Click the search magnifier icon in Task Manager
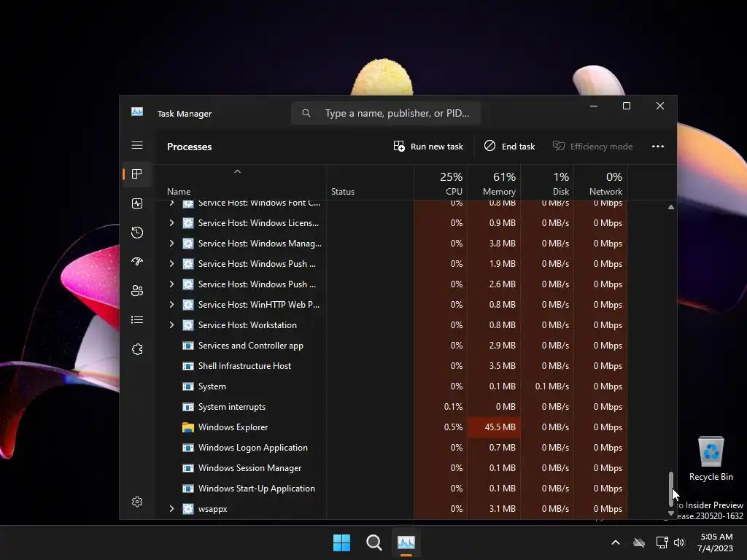This screenshot has width=747, height=560. click(306, 113)
